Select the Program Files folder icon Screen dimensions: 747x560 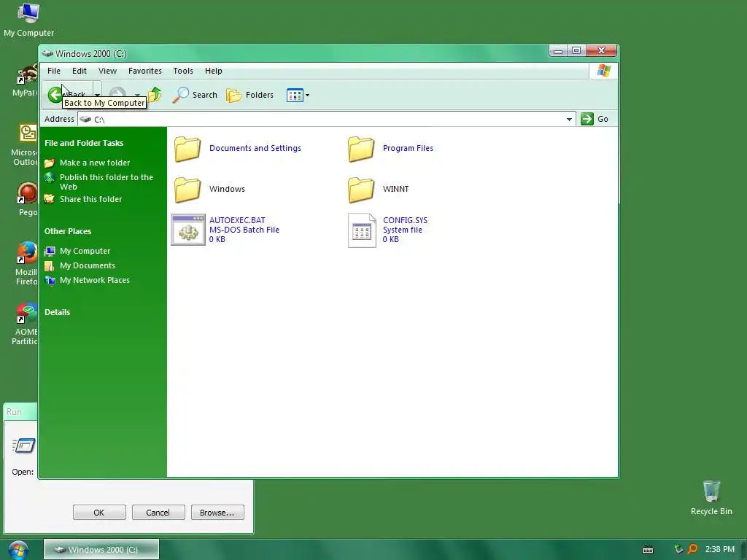tap(361, 149)
